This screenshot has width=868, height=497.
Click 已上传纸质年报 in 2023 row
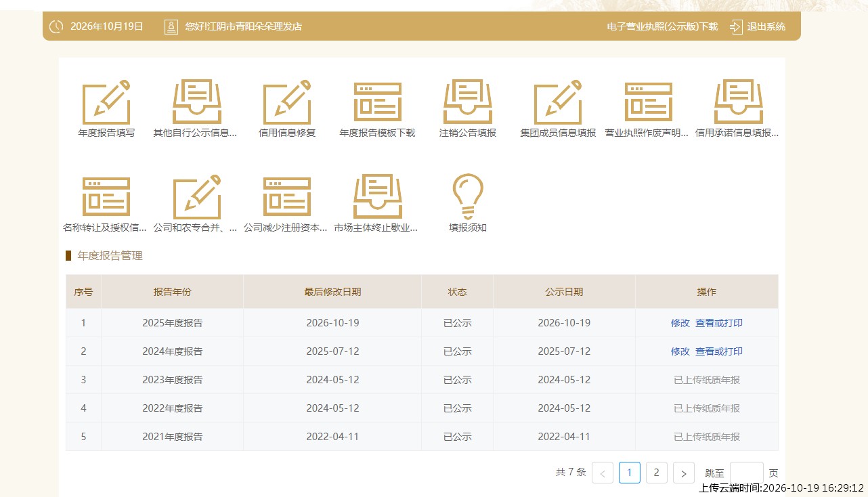click(707, 380)
